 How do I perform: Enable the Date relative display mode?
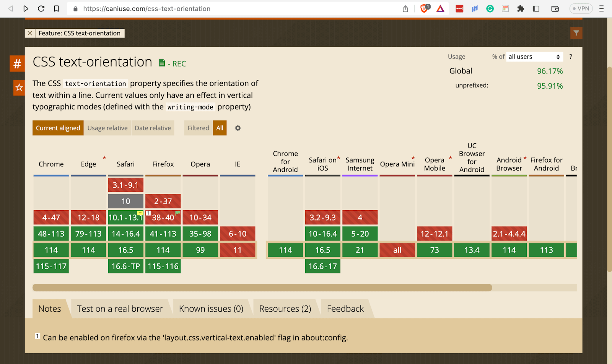[153, 128]
